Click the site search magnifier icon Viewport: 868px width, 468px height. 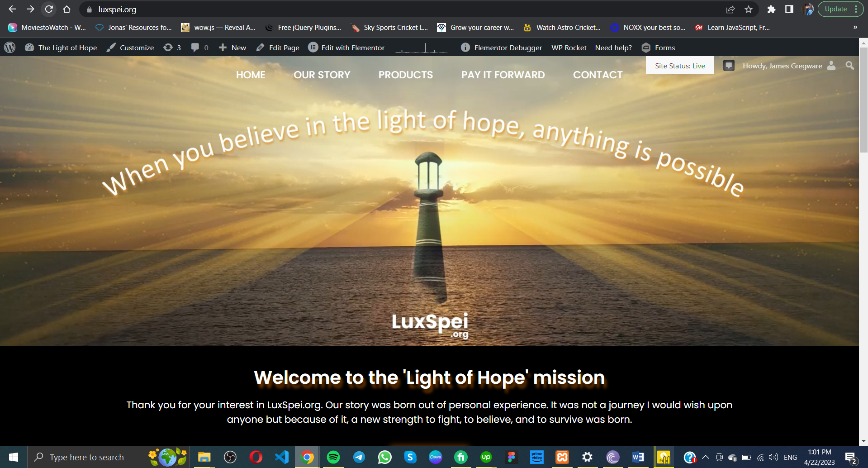[850, 66]
